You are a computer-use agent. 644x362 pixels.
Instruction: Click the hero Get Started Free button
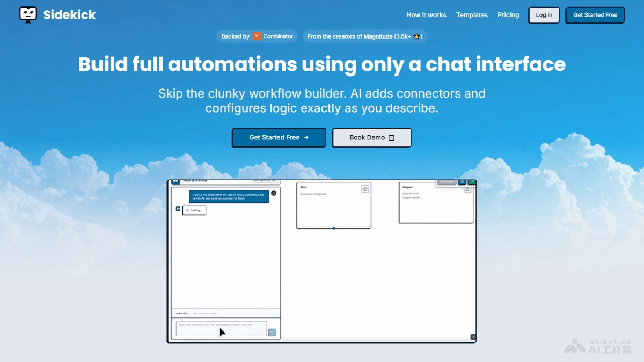[279, 137]
